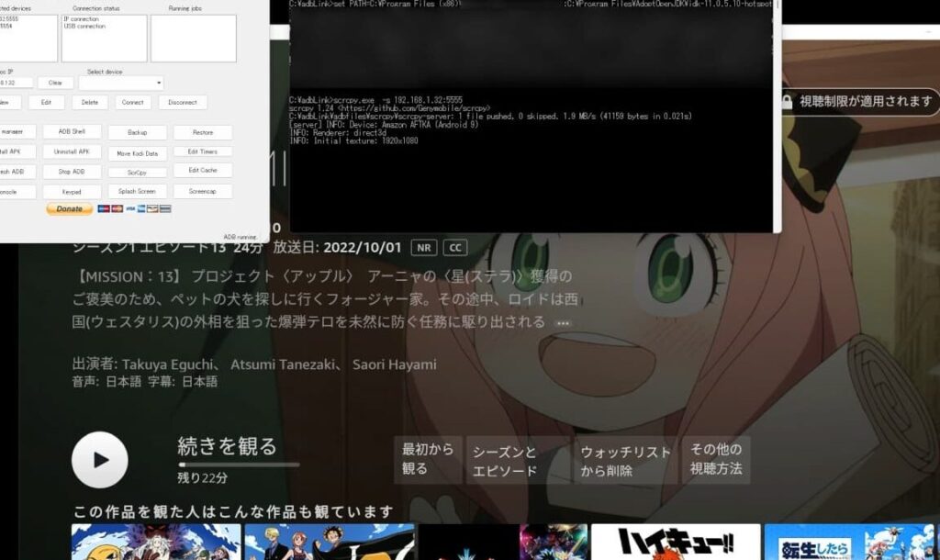Open the One Piece characters recommendation thumbnail
The image size is (940, 560).
(330, 542)
